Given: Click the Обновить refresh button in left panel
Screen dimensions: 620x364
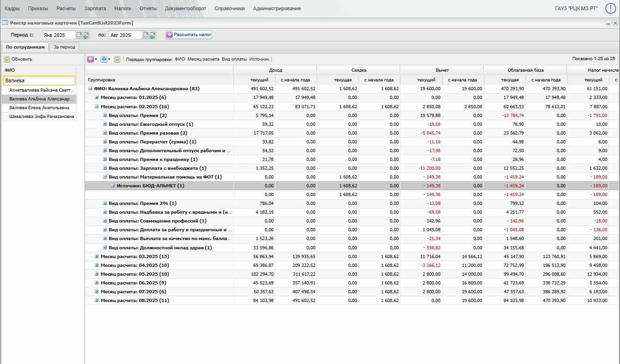Looking at the screenshot, I should coord(19,59).
